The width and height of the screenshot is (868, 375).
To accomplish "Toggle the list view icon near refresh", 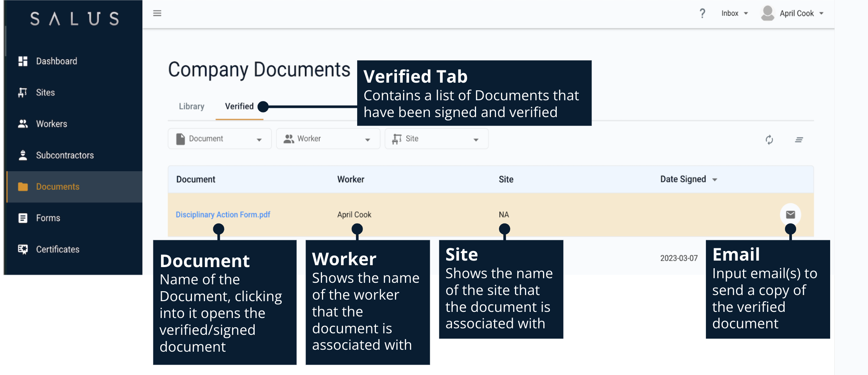I will pos(799,140).
